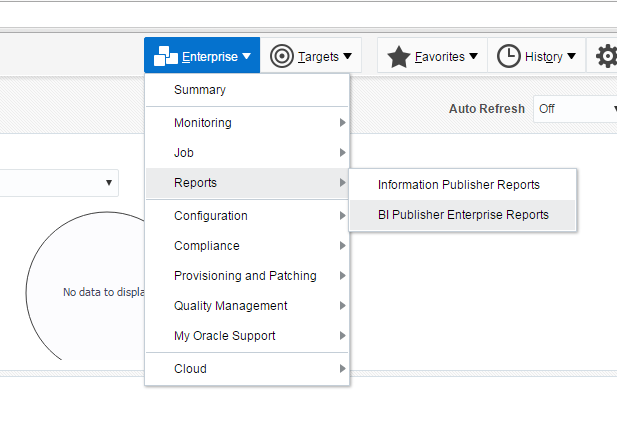Expand the Job submenu
Screen dimensions: 617x428
[247, 153]
